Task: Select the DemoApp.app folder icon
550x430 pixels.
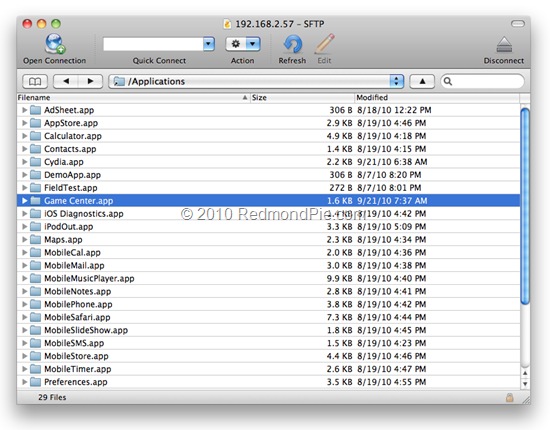Action: [x=35, y=175]
